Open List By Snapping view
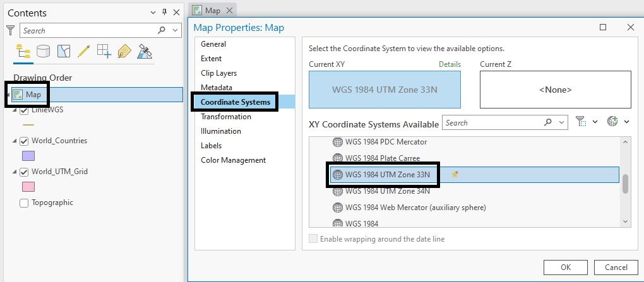644x282 pixels. point(104,51)
